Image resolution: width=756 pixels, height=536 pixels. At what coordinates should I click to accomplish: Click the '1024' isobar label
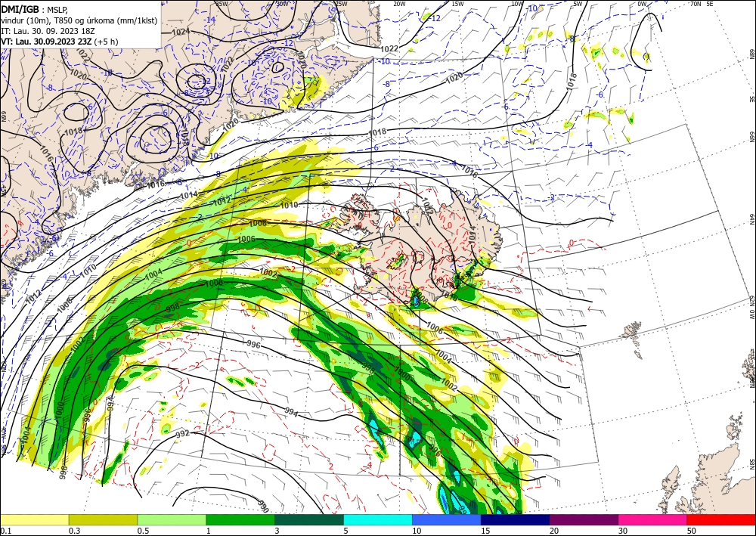point(181,33)
